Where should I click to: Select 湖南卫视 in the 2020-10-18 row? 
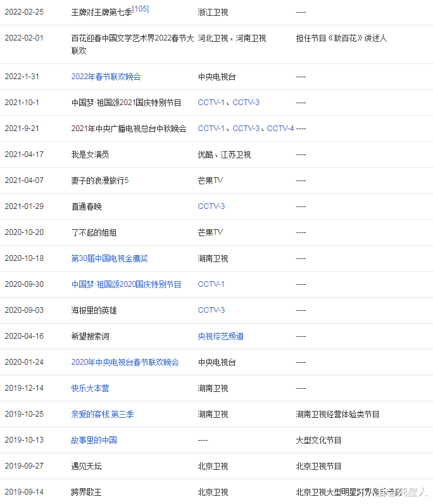pos(213,258)
